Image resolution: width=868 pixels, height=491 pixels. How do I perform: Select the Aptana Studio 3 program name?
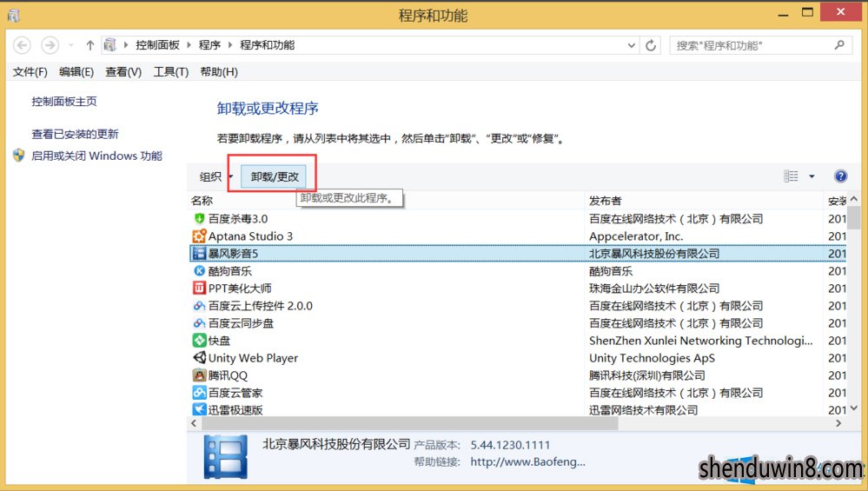pos(250,236)
